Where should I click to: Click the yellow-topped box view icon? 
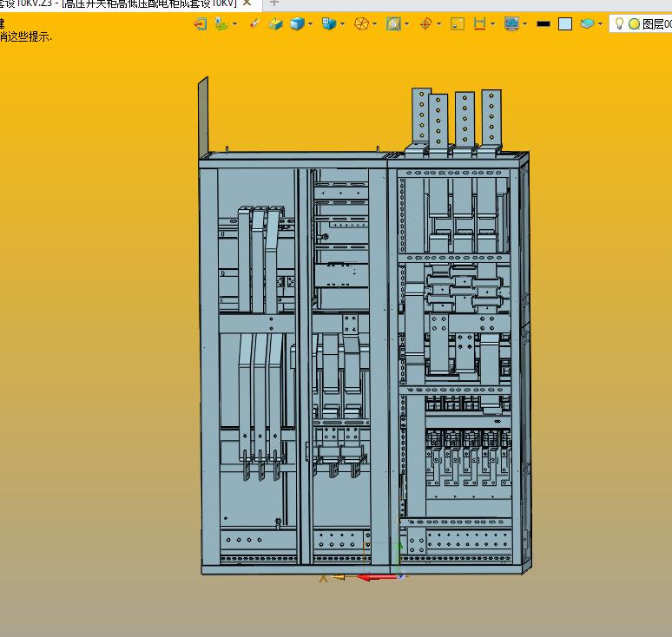pos(276,24)
